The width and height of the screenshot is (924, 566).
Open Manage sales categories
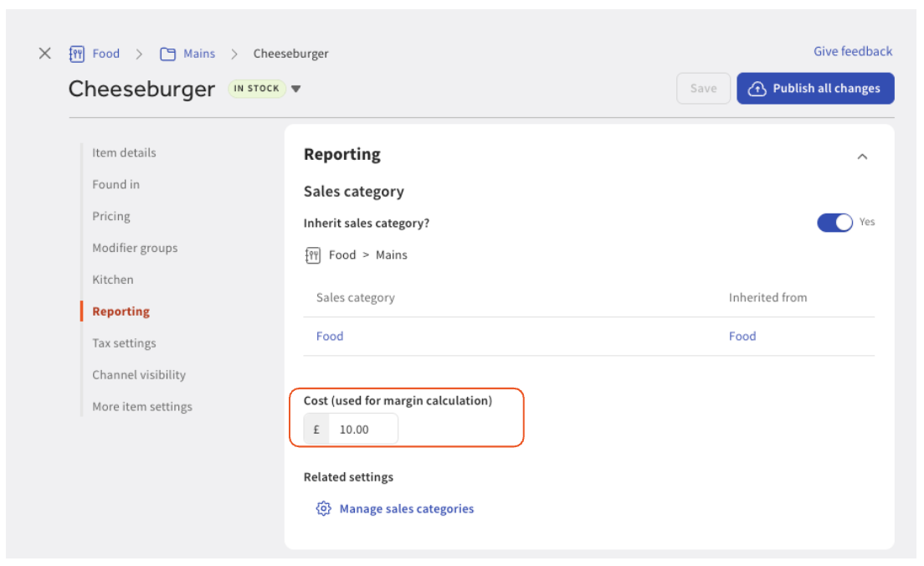pos(406,508)
